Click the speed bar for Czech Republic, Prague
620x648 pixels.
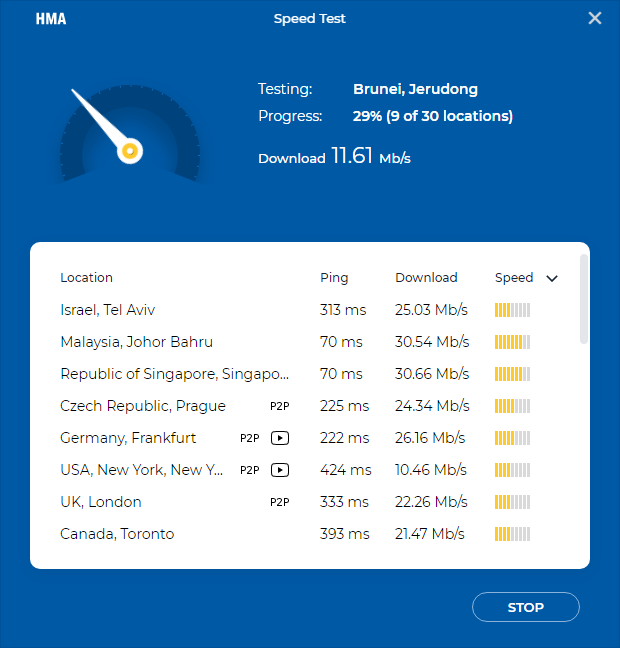(x=513, y=406)
